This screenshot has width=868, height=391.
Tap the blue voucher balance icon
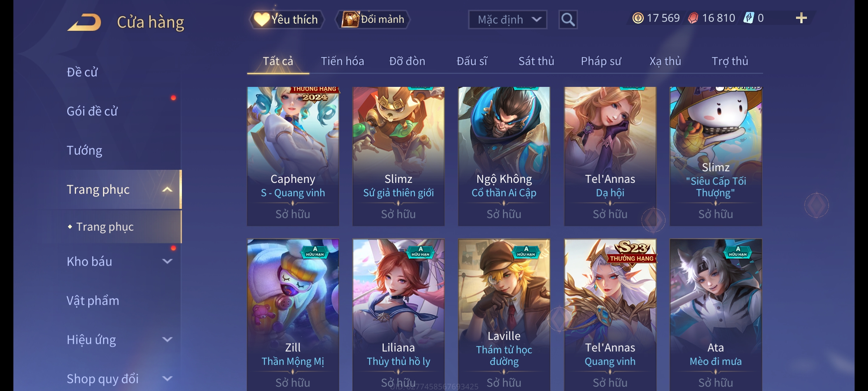click(748, 18)
